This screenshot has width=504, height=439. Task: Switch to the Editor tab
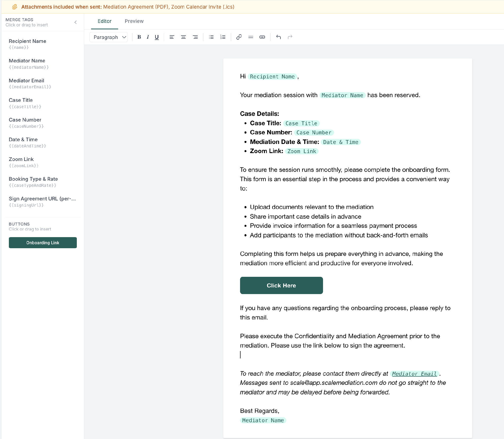point(104,21)
